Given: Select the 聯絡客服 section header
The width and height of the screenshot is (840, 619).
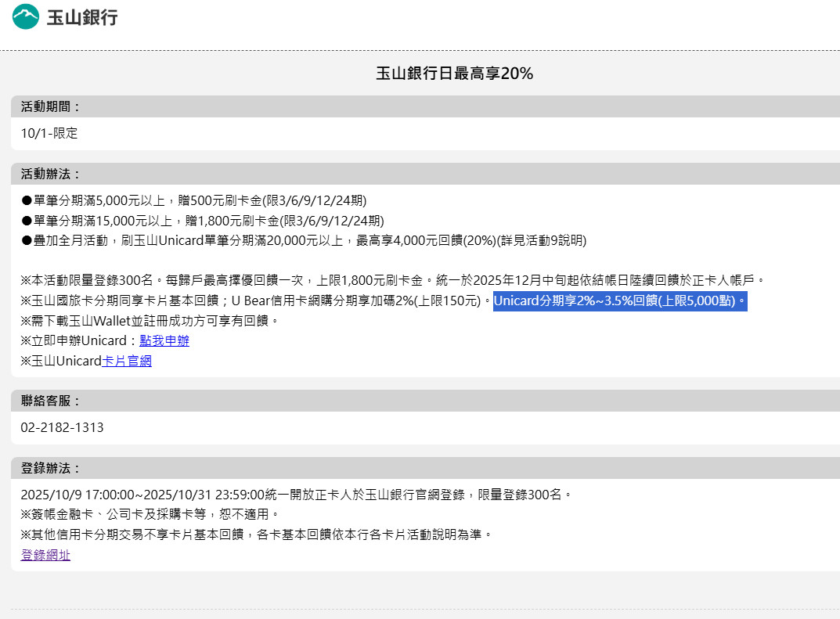Looking at the screenshot, I should 51,401.
